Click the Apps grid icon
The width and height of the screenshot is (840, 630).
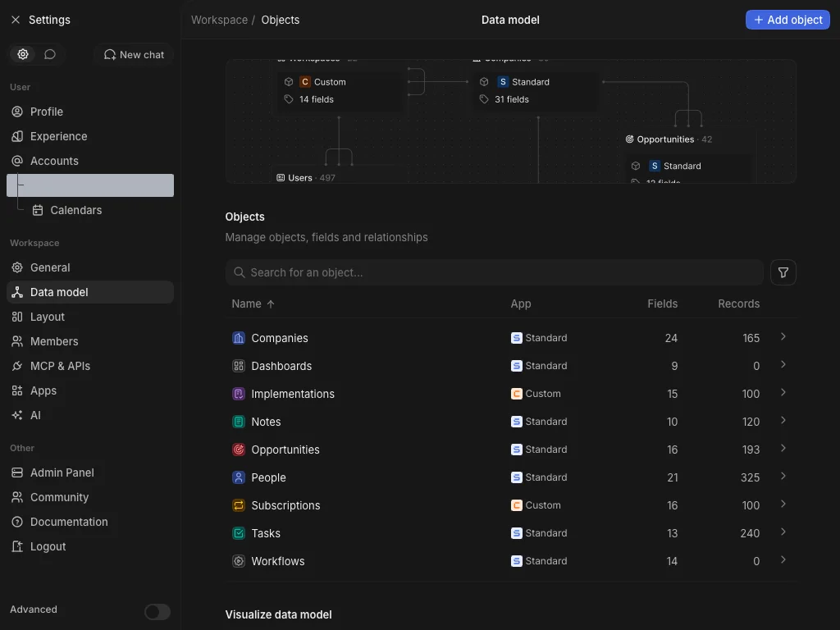tap(17, 390)
